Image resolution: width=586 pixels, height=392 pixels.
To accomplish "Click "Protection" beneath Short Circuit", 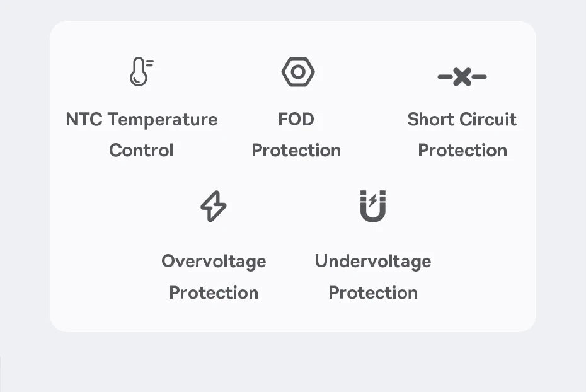I will pos(462,151).
